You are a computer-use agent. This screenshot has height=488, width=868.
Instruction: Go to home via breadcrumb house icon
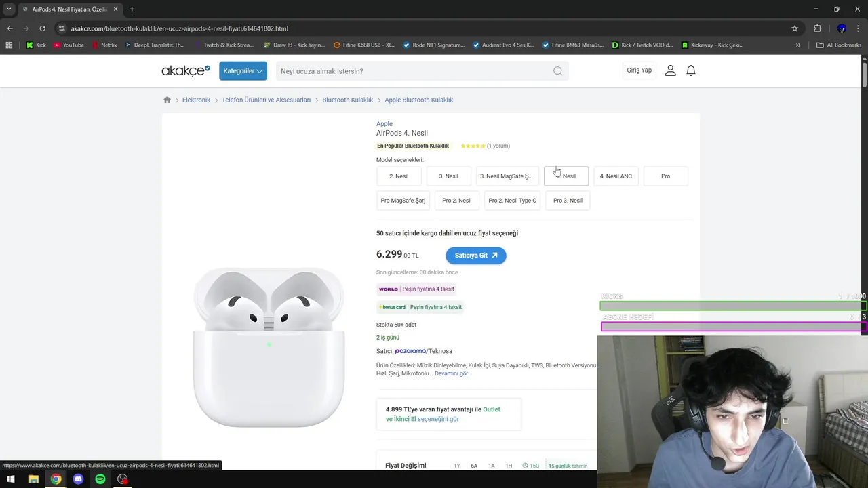[x=167, y=100]
